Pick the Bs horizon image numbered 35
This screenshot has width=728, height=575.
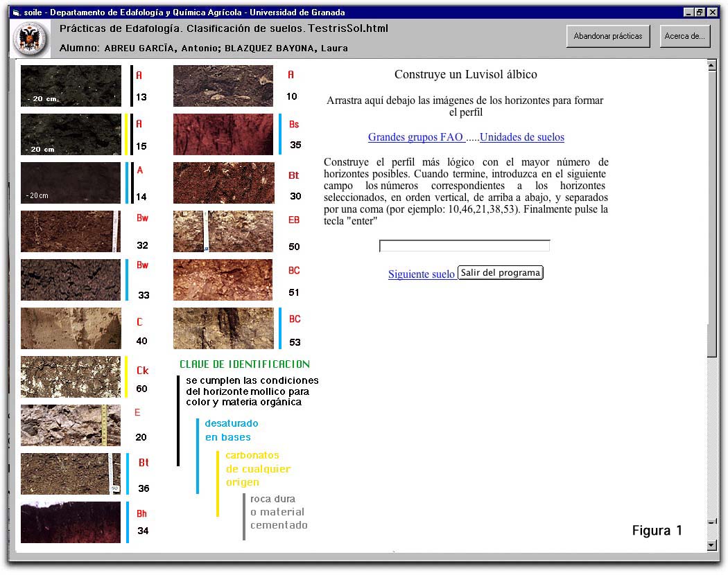[x=223, y=134]
